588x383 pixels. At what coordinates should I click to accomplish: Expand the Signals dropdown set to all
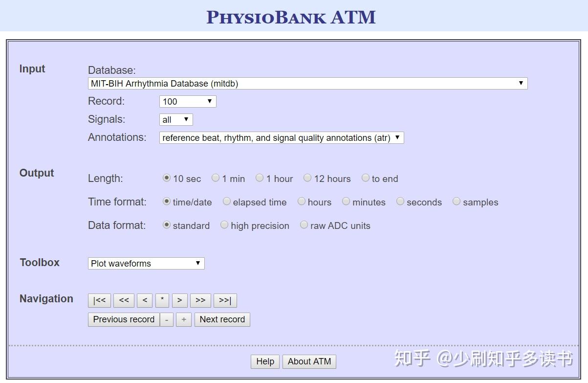point(176,119)
